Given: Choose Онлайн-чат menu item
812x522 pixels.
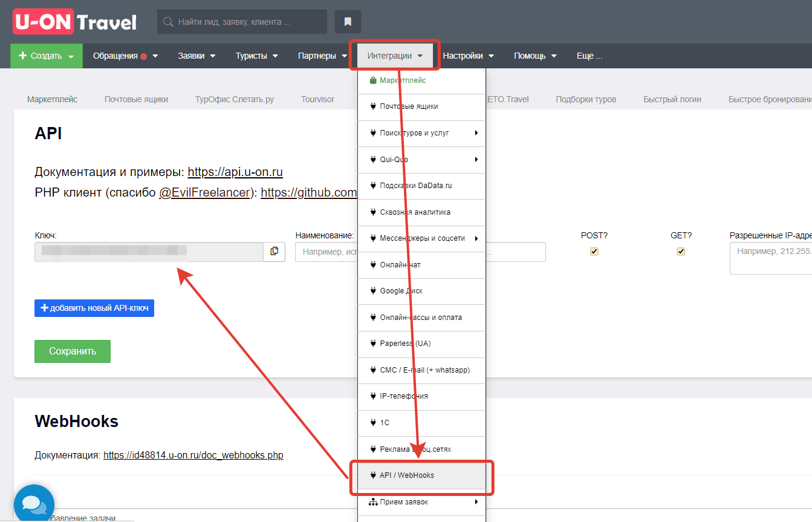Looking at the screenshot, I should click(x=421, y=265).
